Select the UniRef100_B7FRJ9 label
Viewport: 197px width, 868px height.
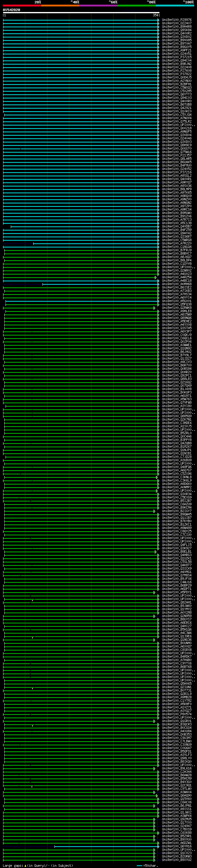click(x=177, y=250)
